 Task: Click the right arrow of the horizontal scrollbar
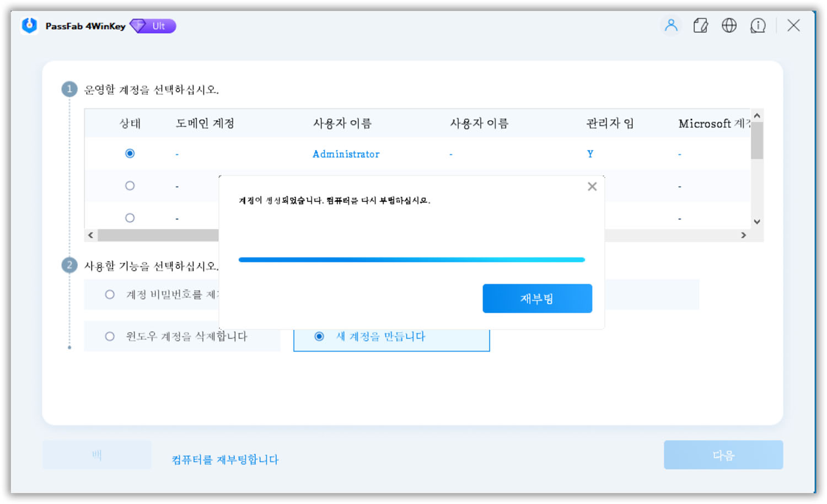(744, 234)
